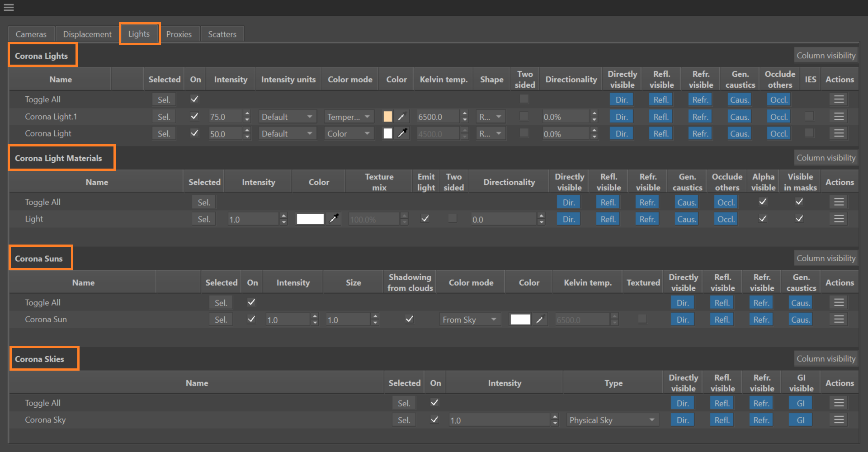Open Column visibility for Corona Lights

(x=826, y=55)
